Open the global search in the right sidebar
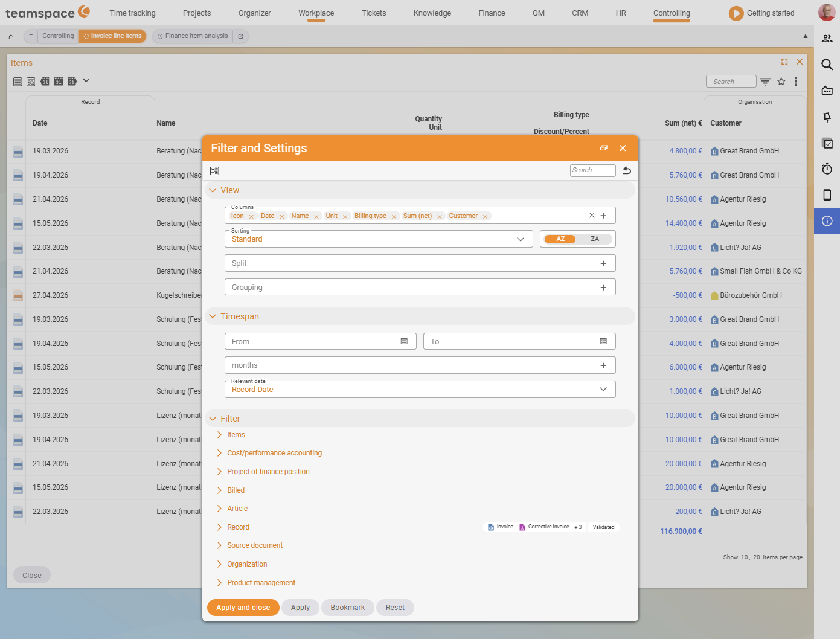840x639 pixels. tap(827, 65)
